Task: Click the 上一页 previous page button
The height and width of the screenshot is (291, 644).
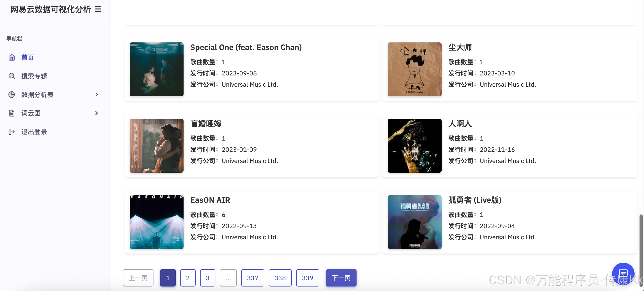Action: point(138,278)
